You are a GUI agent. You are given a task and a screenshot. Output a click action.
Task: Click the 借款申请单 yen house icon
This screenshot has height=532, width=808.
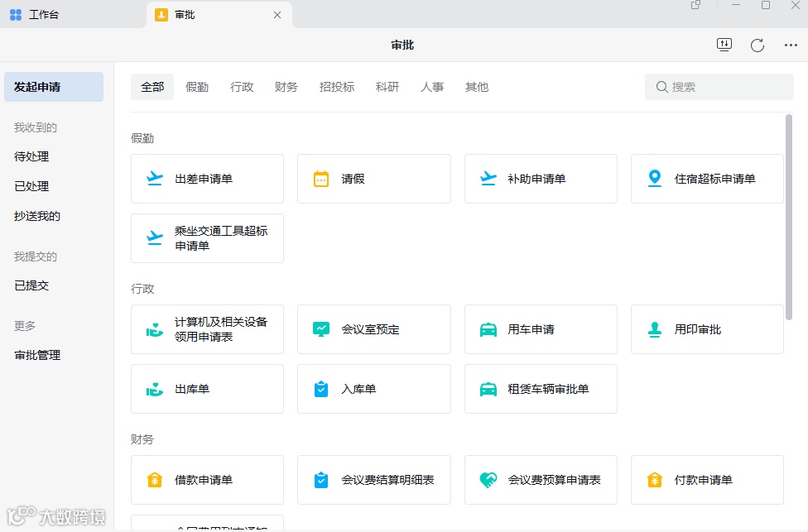click(x=155, y=480)
